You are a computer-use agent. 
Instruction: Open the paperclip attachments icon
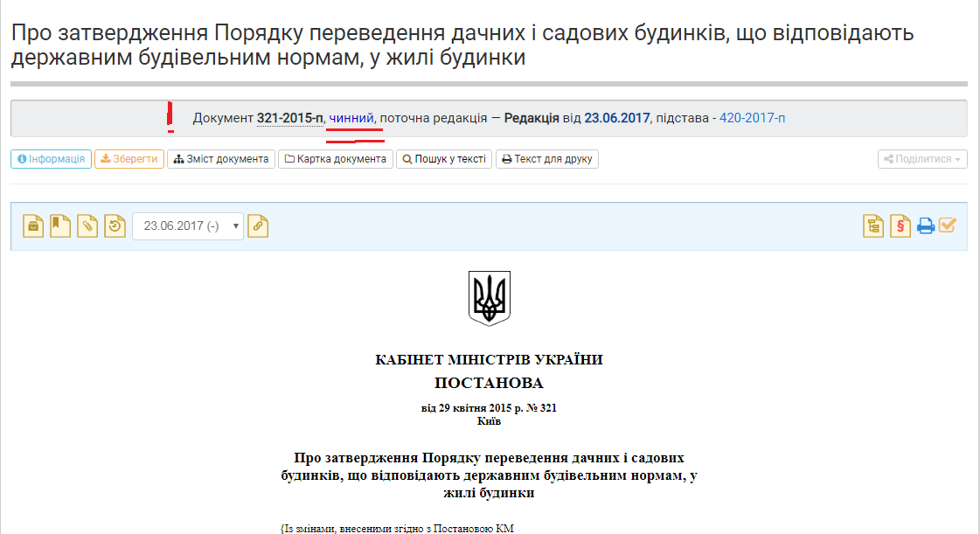[x=87, y=226]
